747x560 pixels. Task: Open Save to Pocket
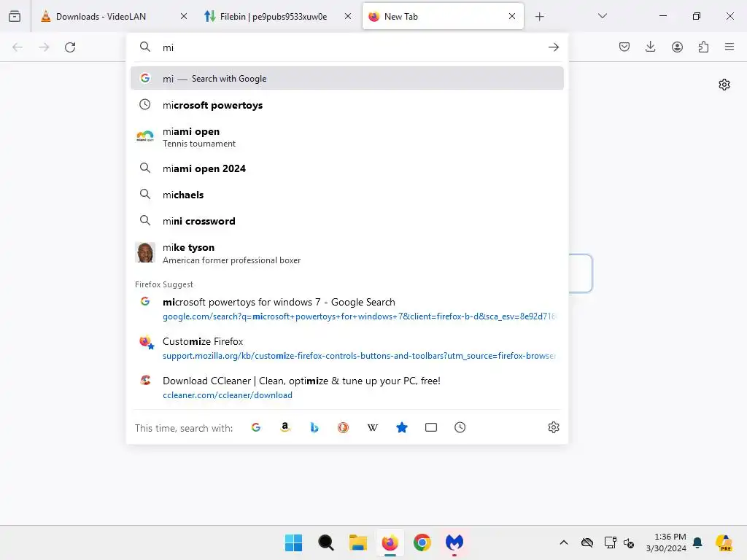point(624,47)
